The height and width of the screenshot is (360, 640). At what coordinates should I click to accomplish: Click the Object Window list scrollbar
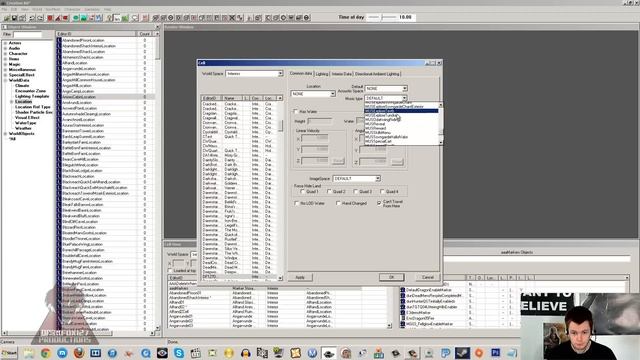pos(157,182)
